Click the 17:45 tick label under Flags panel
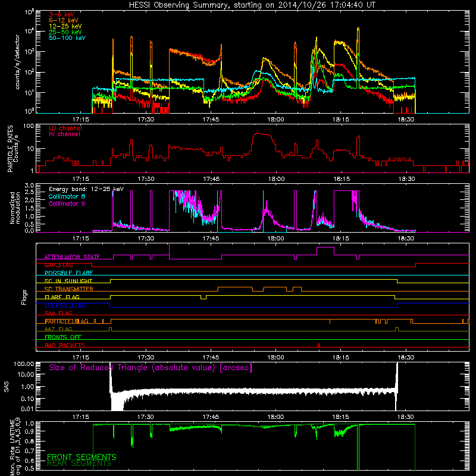476x476 pixels. (211, 358)
